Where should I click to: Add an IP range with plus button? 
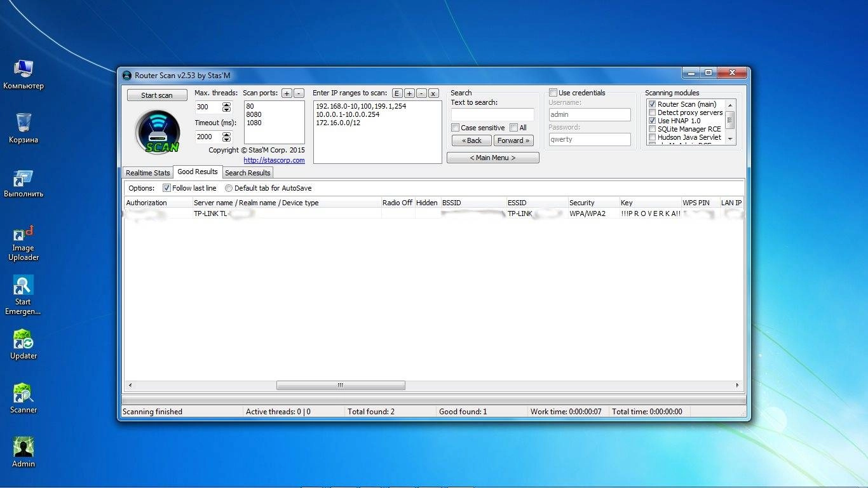[x=409, y=93]
